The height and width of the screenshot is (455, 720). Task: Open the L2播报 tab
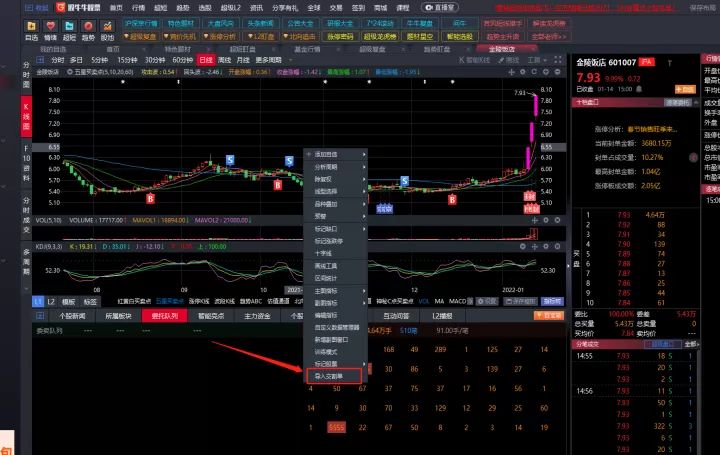(443, 316)
